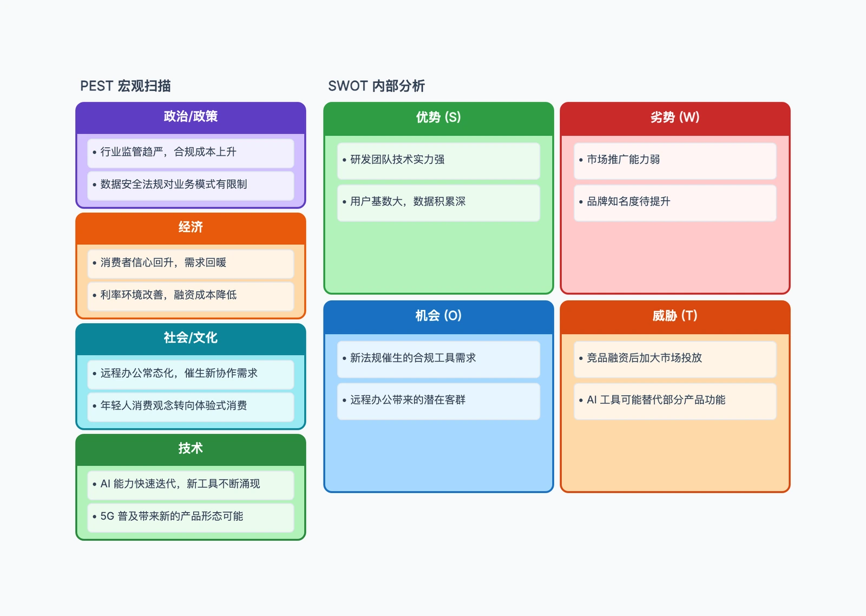Click item "AI 能力快速迭代，新工具不断涌现"
The height and width of the screenshot is (616, 866).
tap(191, 484)
